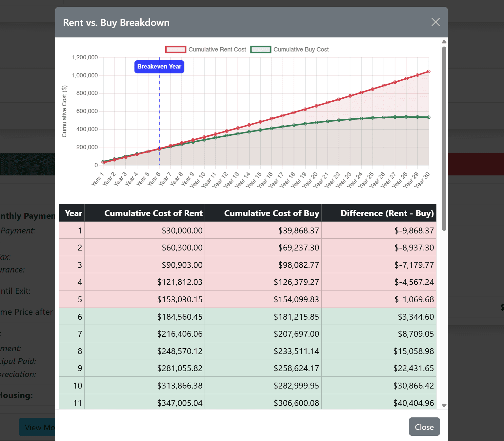Toggle the Cumulative Rent Cost legend item

tap(206, 49)
